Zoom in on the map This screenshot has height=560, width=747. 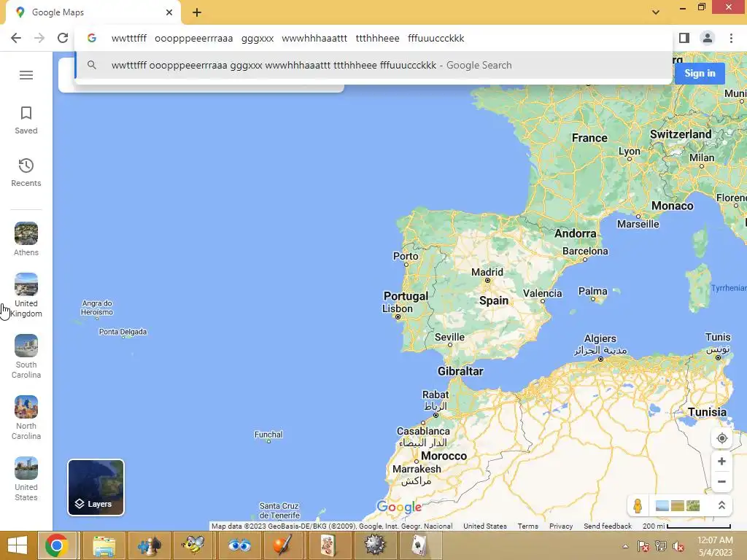721,462
